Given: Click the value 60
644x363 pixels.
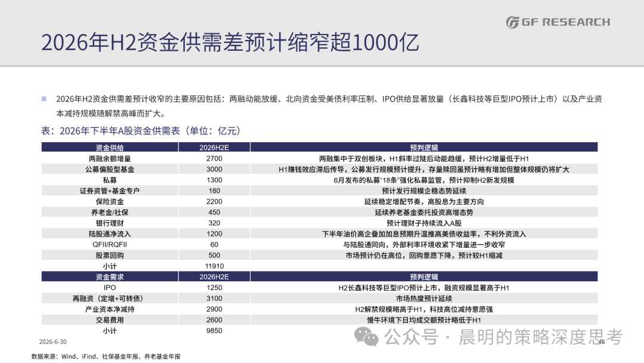Looking at the screenshot, I should [214, 244].
